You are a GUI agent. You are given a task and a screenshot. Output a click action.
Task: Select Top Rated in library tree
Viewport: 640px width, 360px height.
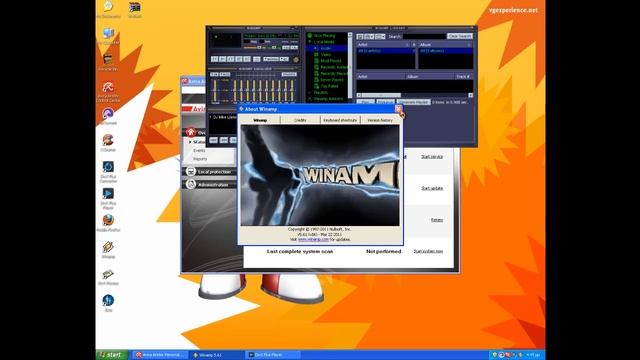(x=329, y=86)
